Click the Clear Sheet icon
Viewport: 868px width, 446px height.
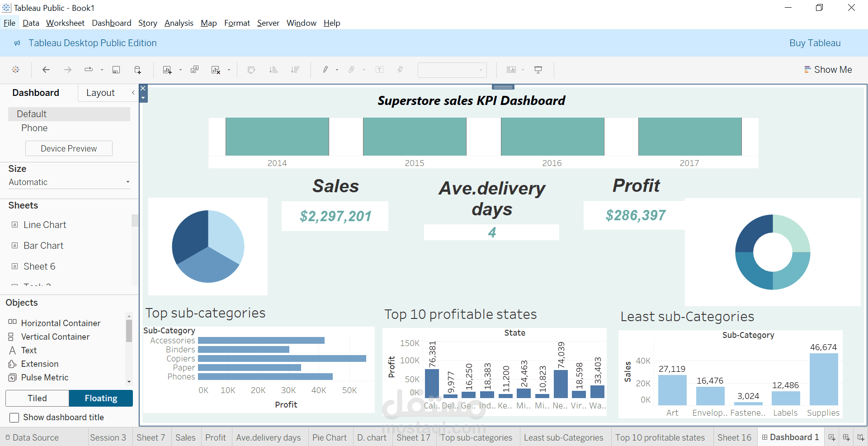pos(216,70)
